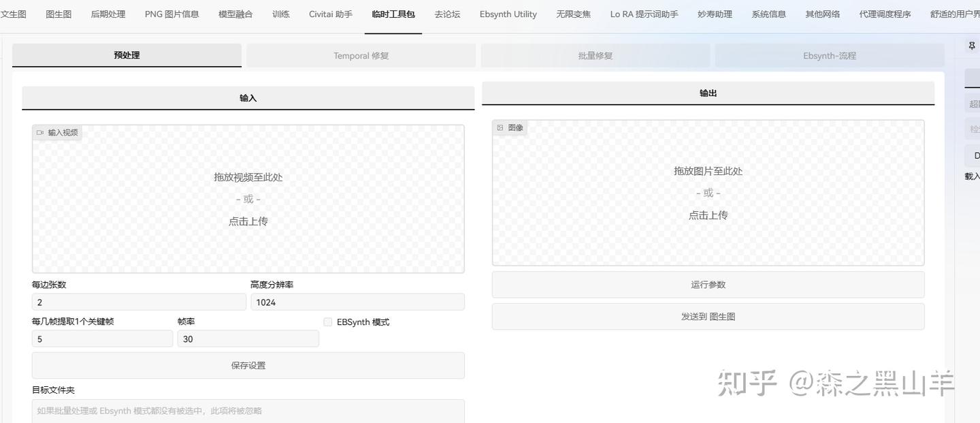Switch to the 批量修复 tab
This screenshot has height=423, width=980.
[595, 55]
